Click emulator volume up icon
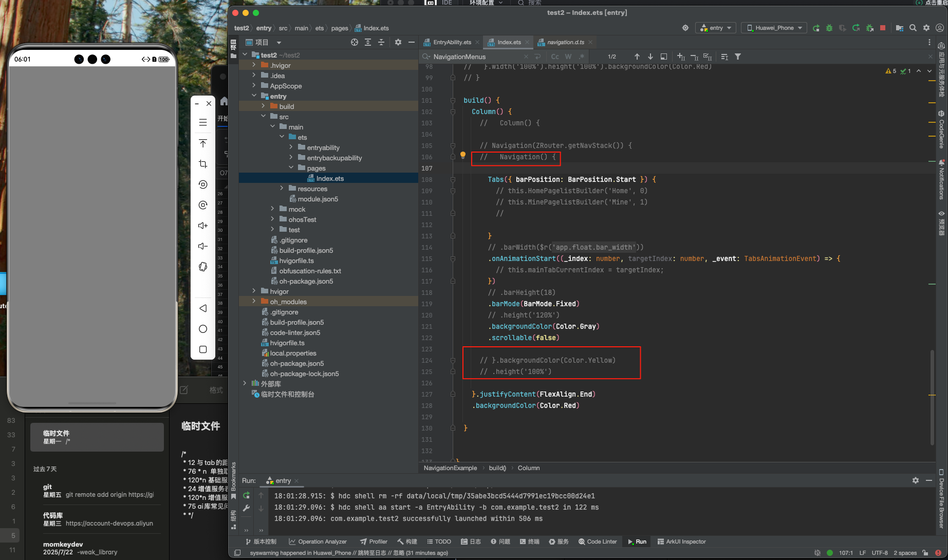This screenshot has width=948, height=560. pyautogui.click(x=203, y=226)
